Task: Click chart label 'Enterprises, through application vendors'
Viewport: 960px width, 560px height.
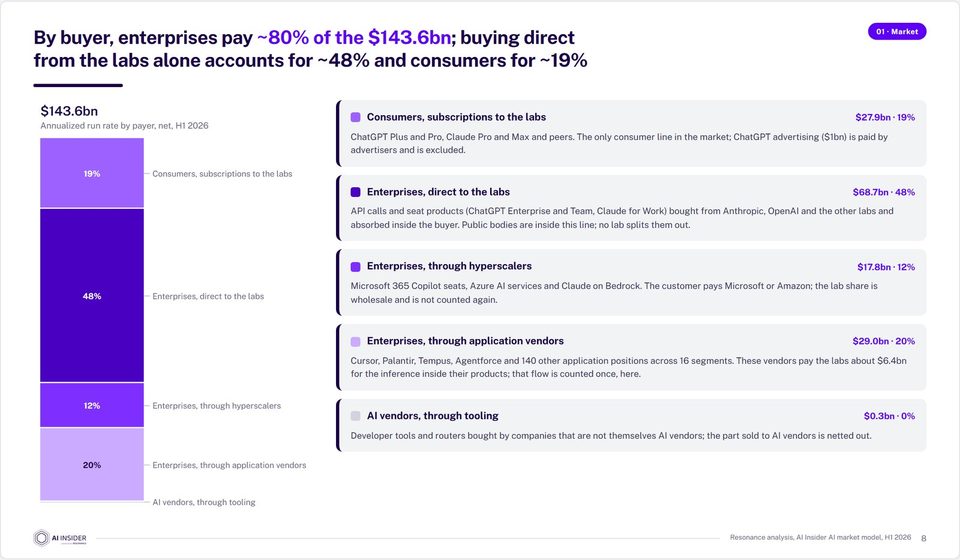Action: point(230,465)
